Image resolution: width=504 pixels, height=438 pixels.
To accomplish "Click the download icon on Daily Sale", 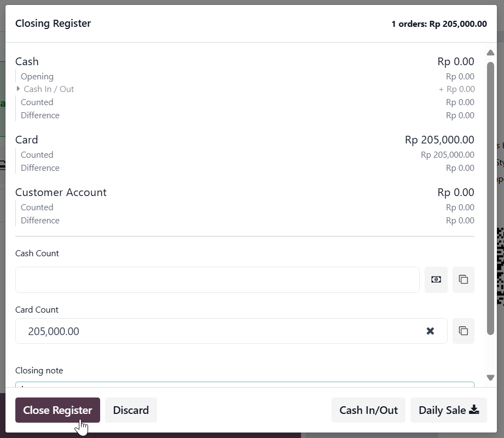I will tap(474, 410).
